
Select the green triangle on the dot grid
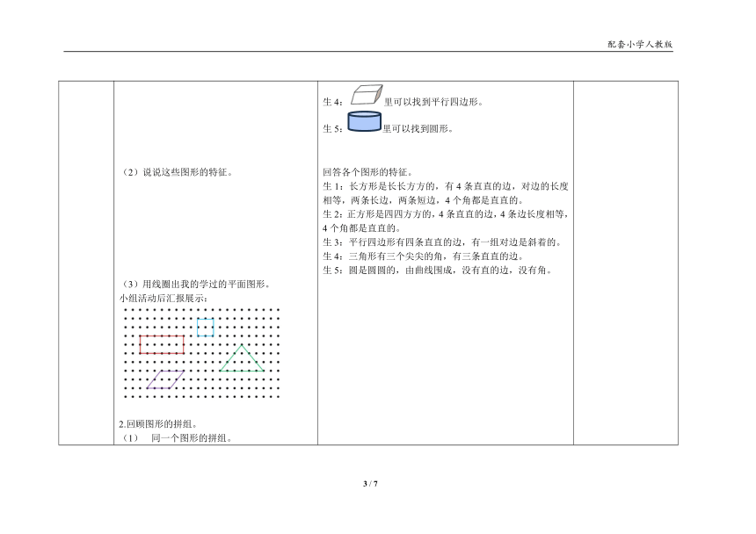tap(242, 358)
